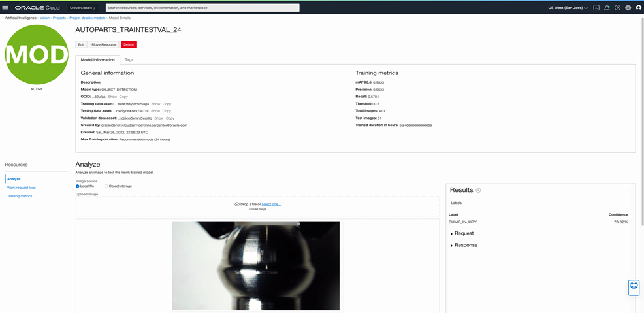
Task: Select the Labels tab in Results
Action: click(457, 203)
